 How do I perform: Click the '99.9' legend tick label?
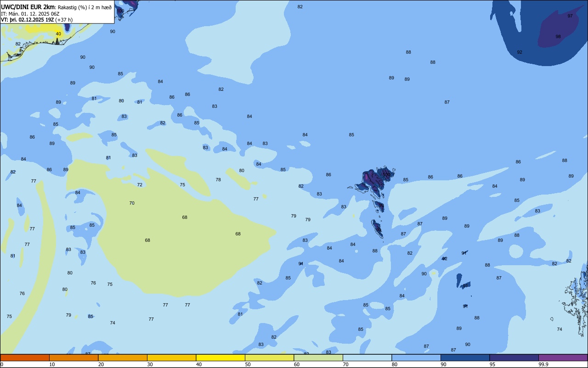click(x=543, y=364)
